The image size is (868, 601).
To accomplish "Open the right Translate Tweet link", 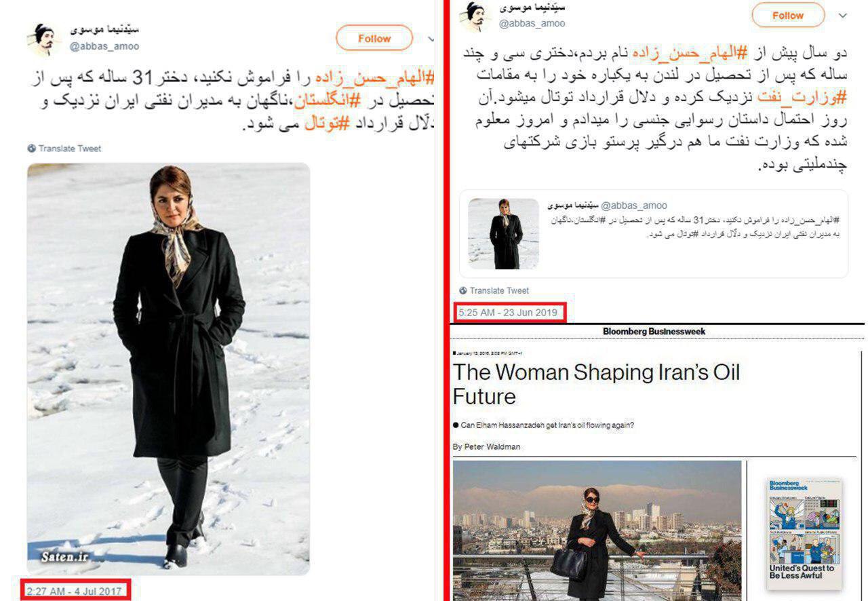I will (499, 290).
